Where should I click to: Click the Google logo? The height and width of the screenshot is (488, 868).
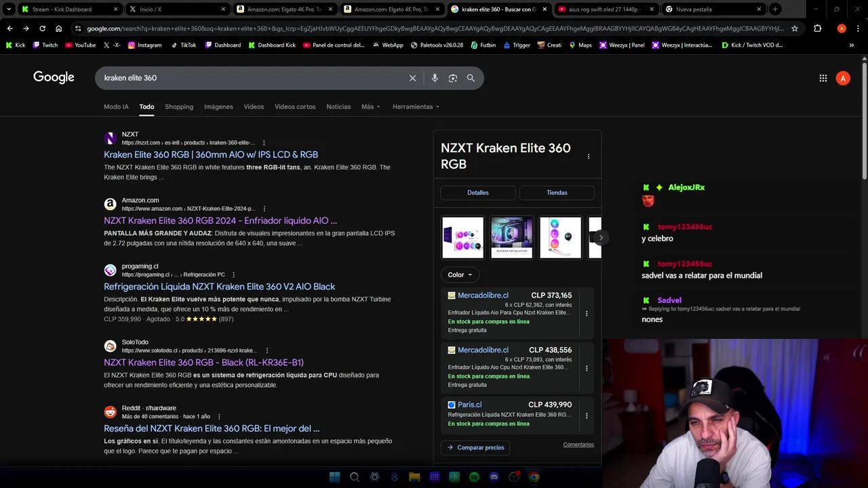(x=54, y=77)
